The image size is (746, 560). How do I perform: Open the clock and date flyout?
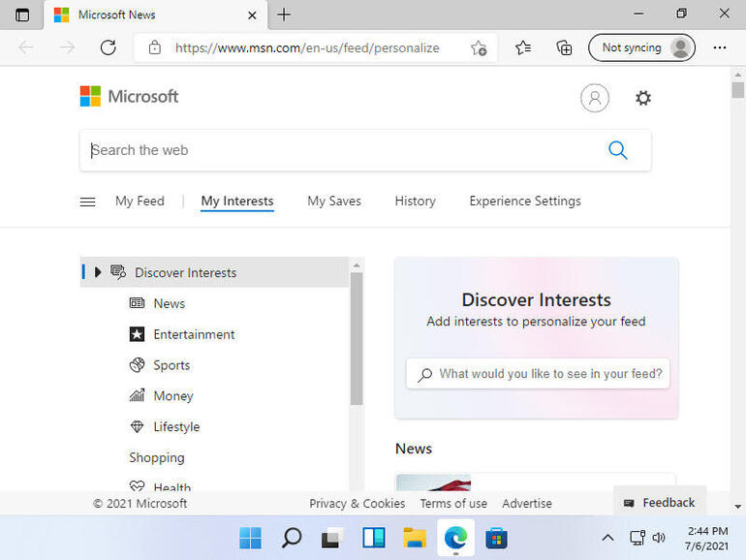click(x=707, y=538)
